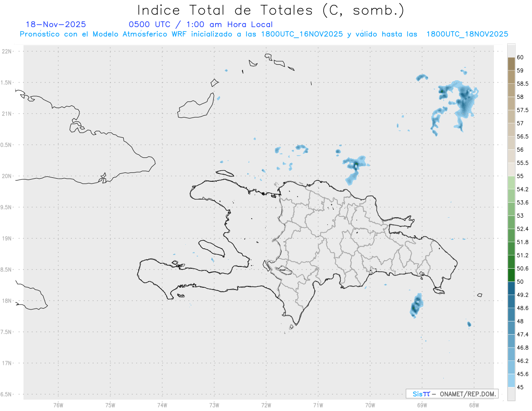Screen dimensions: 532x411
Task: Click the "54.2" value on the color scale
Action: [523, 189]
